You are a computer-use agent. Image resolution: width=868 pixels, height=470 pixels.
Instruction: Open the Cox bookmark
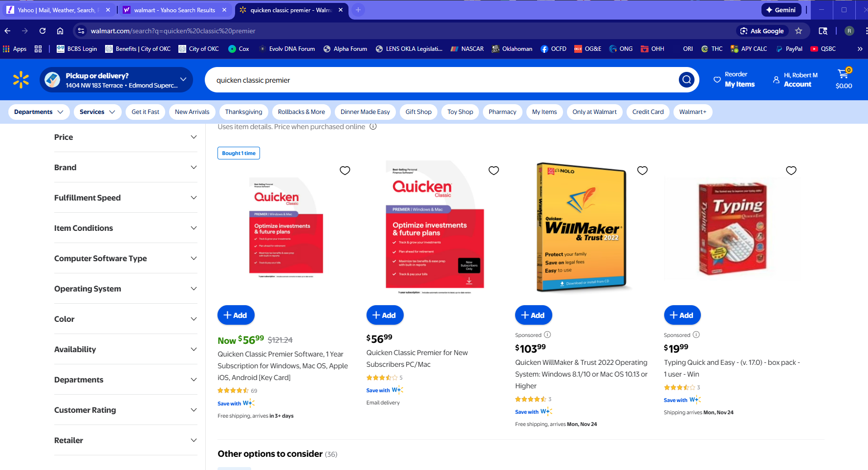pyautogui.click(x=239, y=49)
